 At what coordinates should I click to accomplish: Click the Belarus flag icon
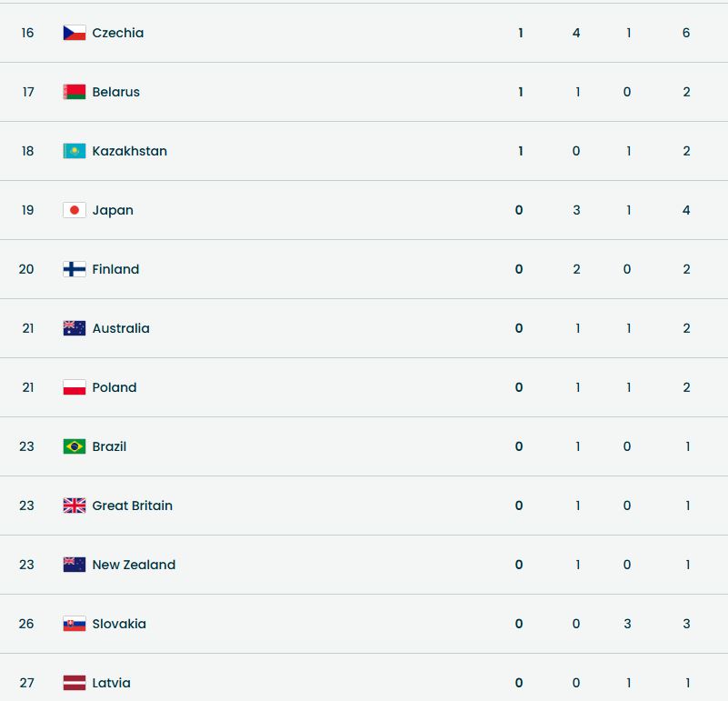(74, 92)
